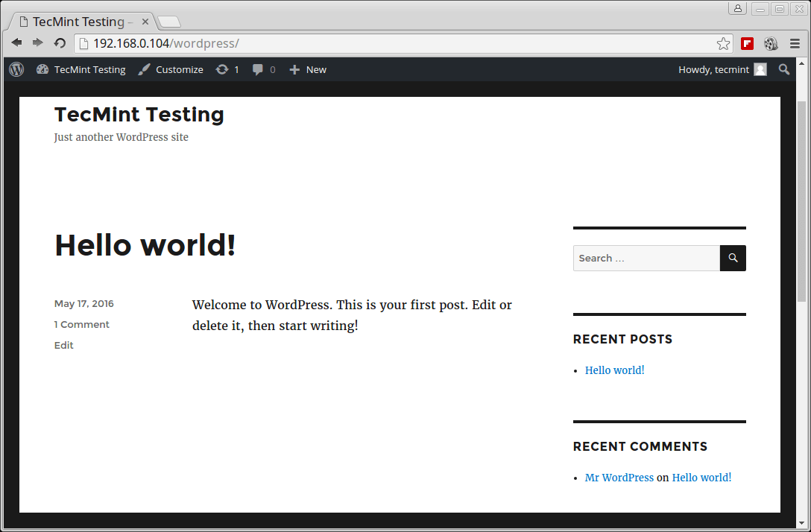Viewport: 811px width, 532px height.
Task: Open the Flipboard extension icon
Action: tap(748, 43)
